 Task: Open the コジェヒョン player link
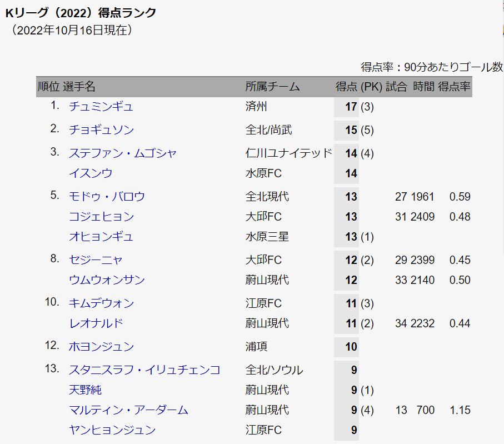101,217
